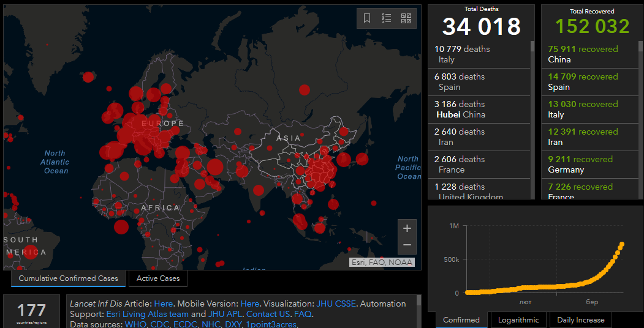Click the North Atlantic Ocean map label
Image resolution: width=644 pixels, height=328 pixels.
tap(55, 162)
